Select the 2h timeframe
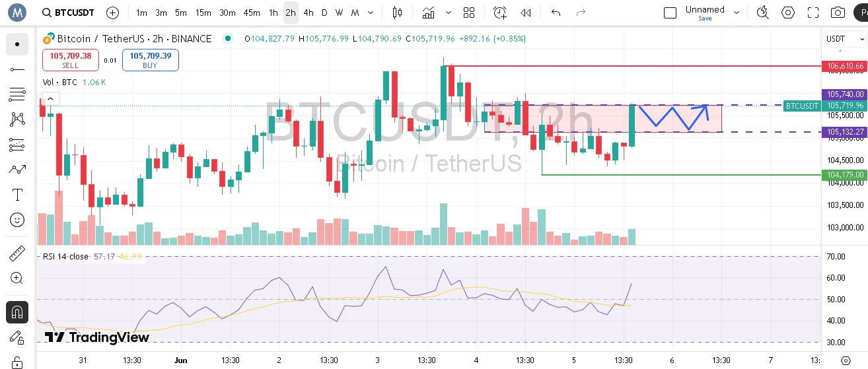Viewport: 868px width, 369px height. pos(291,13)
